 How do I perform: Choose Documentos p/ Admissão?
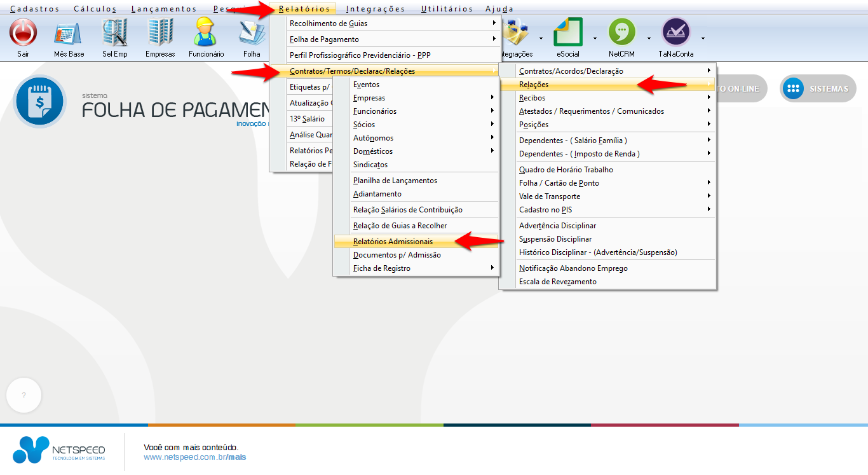(397, 255)
